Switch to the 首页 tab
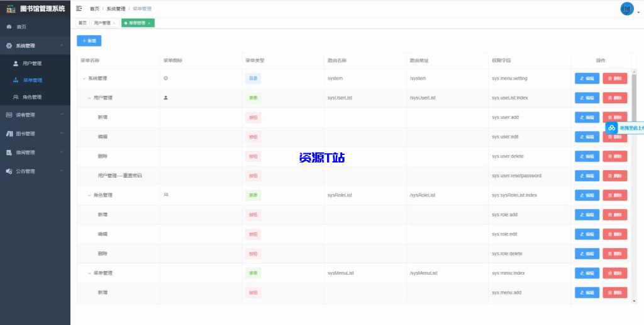Viewport: 644px width, 325px height. (x=82, y=23)
